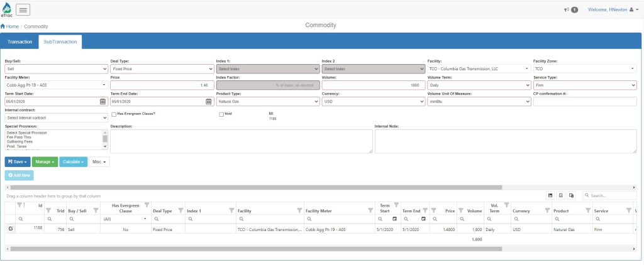
Task: Click the eTrac logo
Action: click(6, 10)
